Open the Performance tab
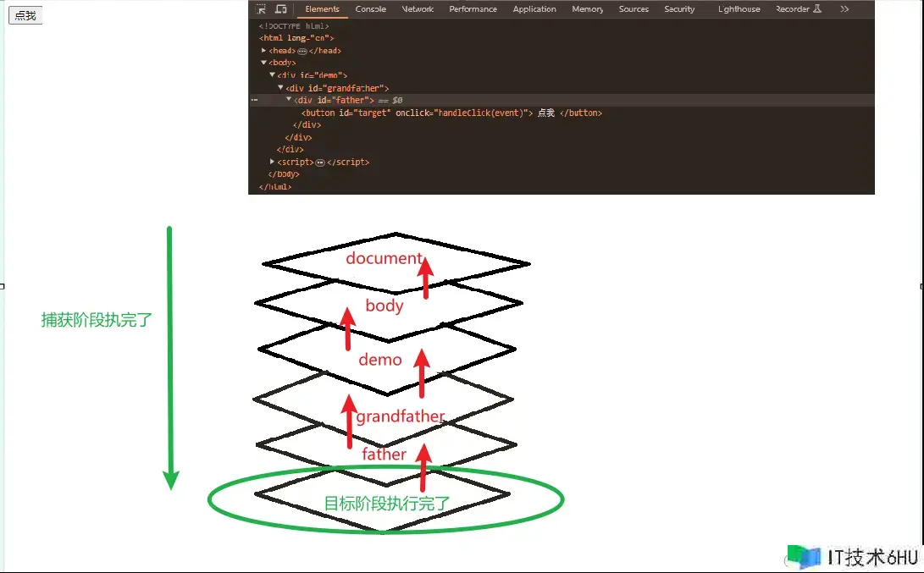This screenshot has height=573, width=924. click(x=473, y=8)
